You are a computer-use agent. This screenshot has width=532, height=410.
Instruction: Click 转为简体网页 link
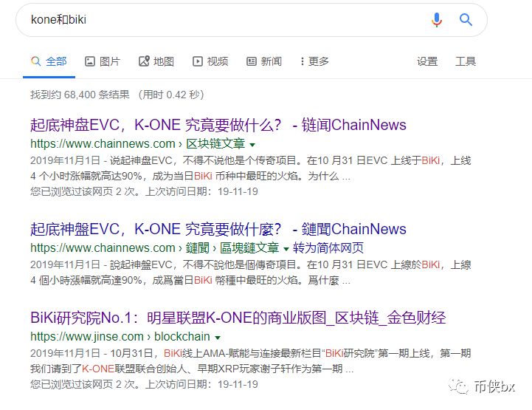[328, 248]
